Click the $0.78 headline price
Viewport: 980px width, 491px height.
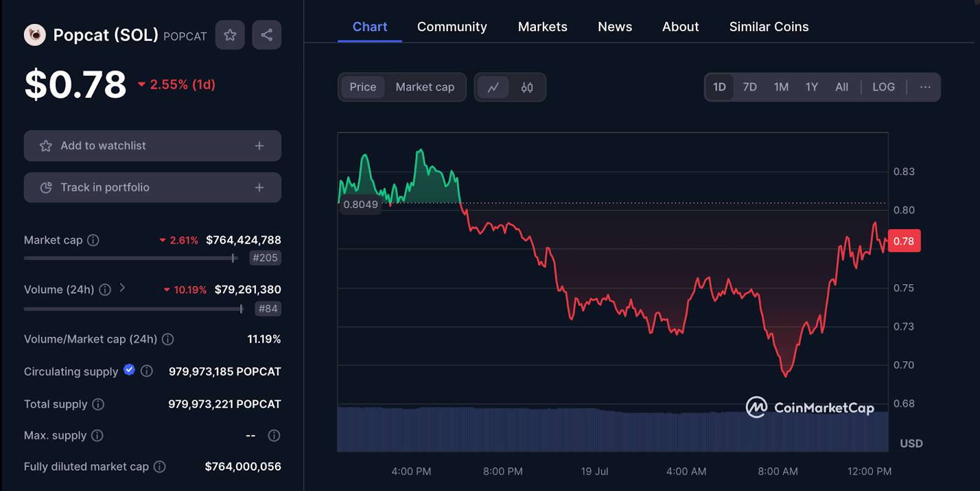click(75, 84)
